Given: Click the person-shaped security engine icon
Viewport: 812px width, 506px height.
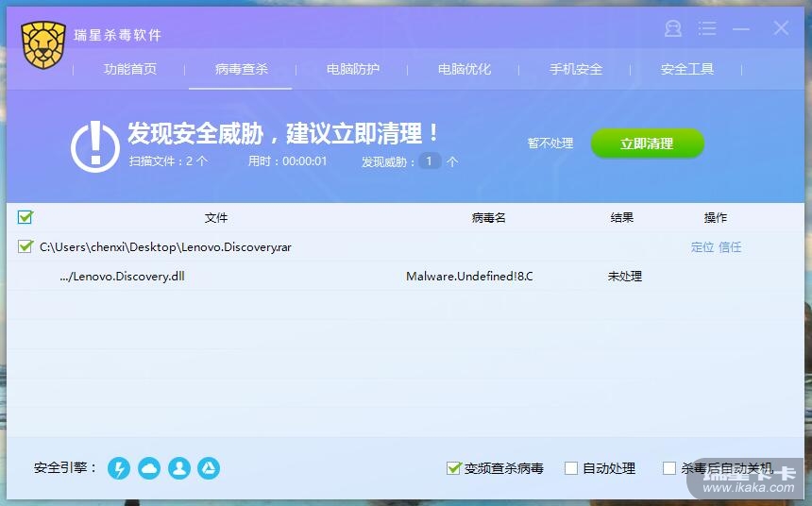Looking at the screenshot, I should click(179, 468).
